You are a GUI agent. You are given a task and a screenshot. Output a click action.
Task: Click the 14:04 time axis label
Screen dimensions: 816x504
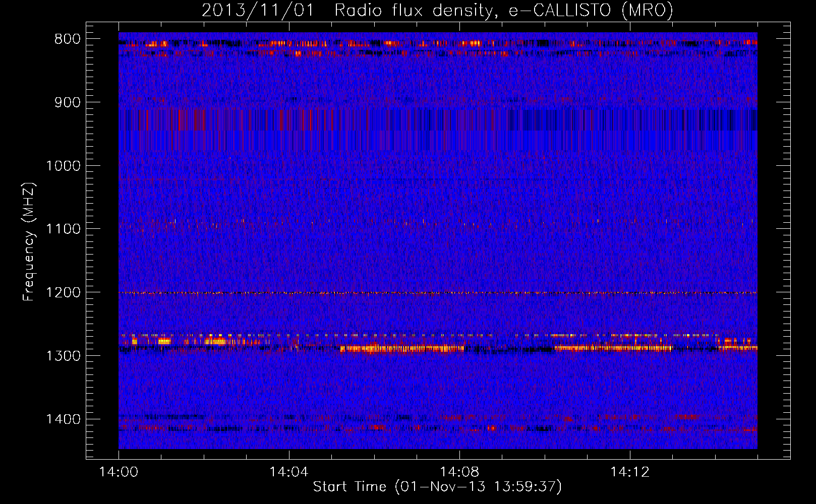pyautogui.click(x=289, y=472)
